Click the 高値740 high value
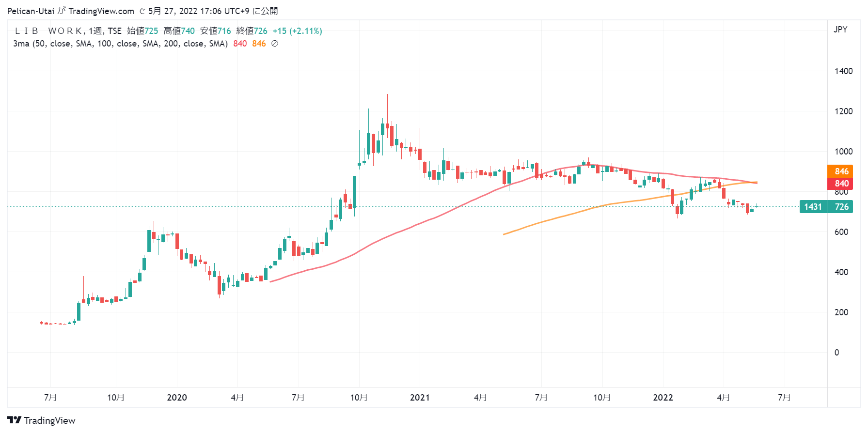The height and width of the screenshot is (433, 868). (x=179, y=31)
